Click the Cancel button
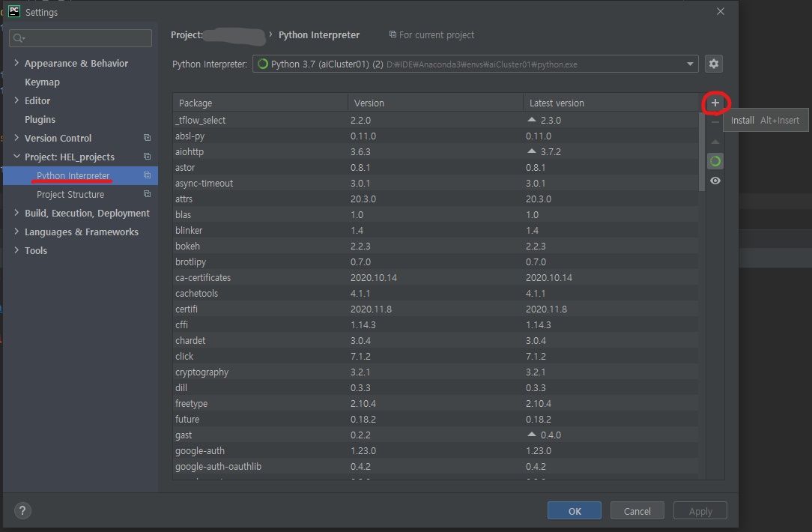 (637, 511)
